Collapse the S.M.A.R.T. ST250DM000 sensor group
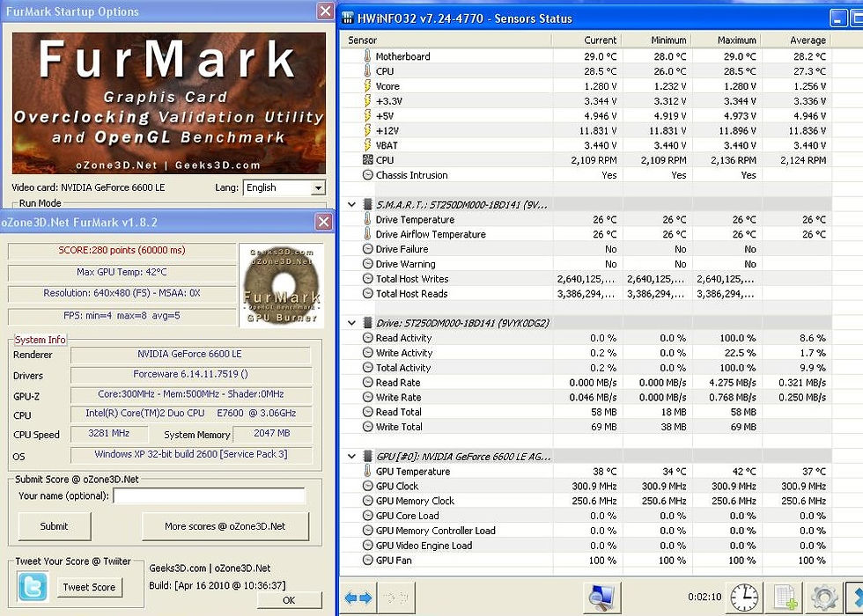863x616 pixels. (x=351, y=204)
